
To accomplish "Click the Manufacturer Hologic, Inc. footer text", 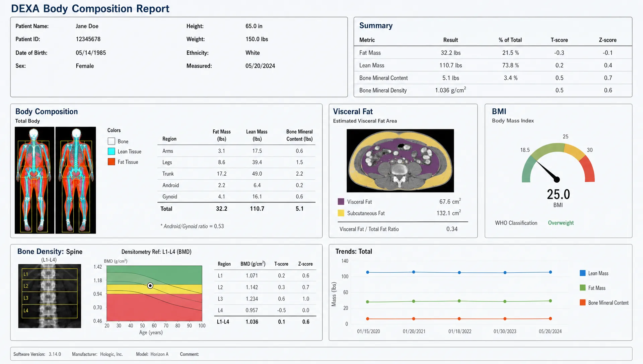I will point(97,354).
